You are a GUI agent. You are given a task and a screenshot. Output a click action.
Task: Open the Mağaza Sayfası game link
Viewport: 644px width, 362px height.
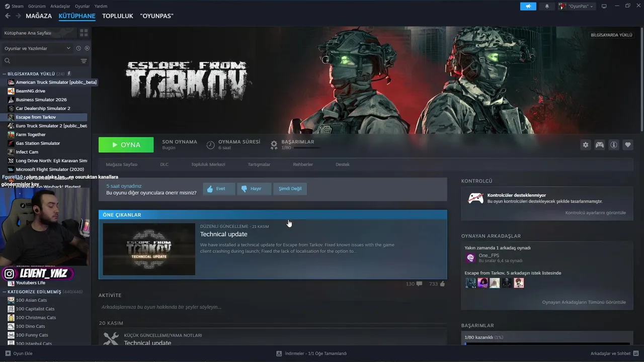coord(121,164)
